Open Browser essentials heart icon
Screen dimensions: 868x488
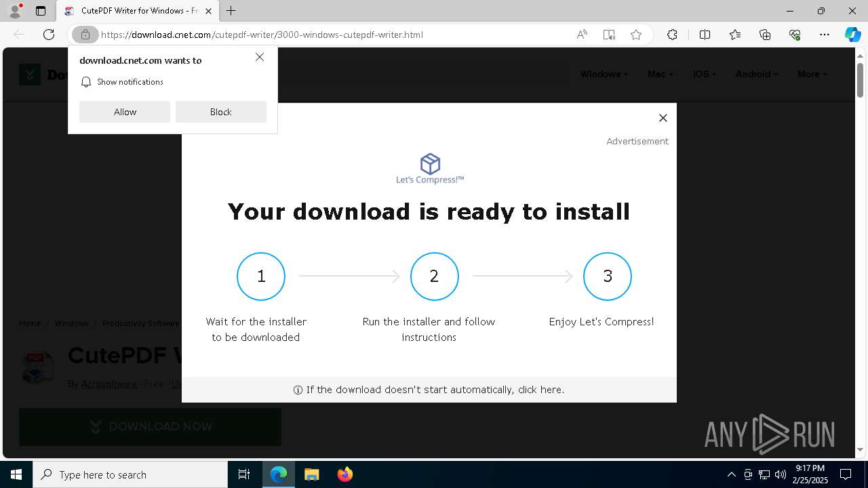(x=795, y=35)
